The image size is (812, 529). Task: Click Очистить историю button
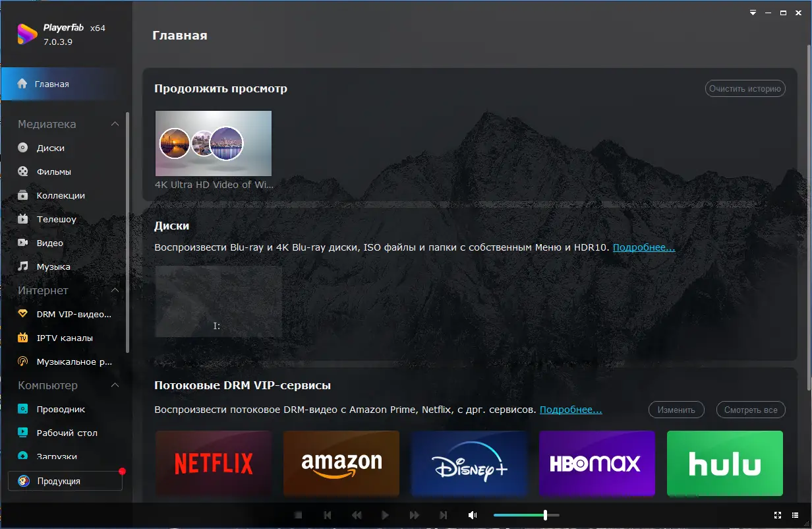(745, 88)
